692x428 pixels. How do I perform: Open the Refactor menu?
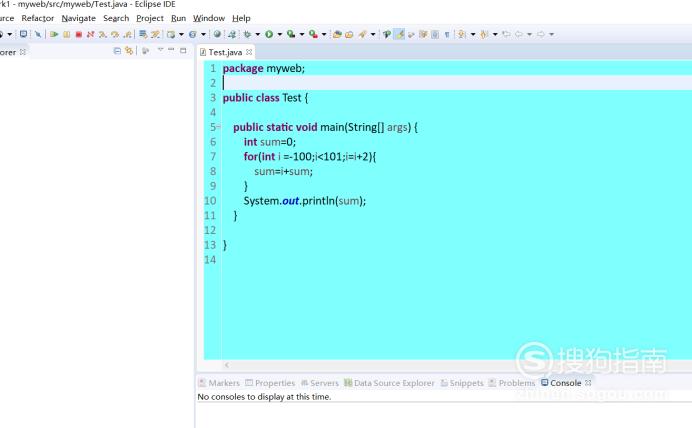pyautogui.click(x=38, y=18)
